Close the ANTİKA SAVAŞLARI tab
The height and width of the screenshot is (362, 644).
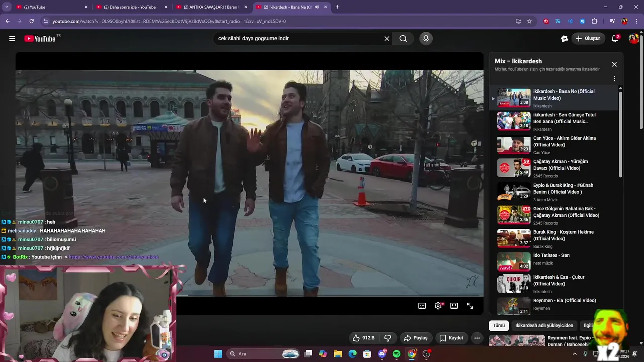point(246,7)
